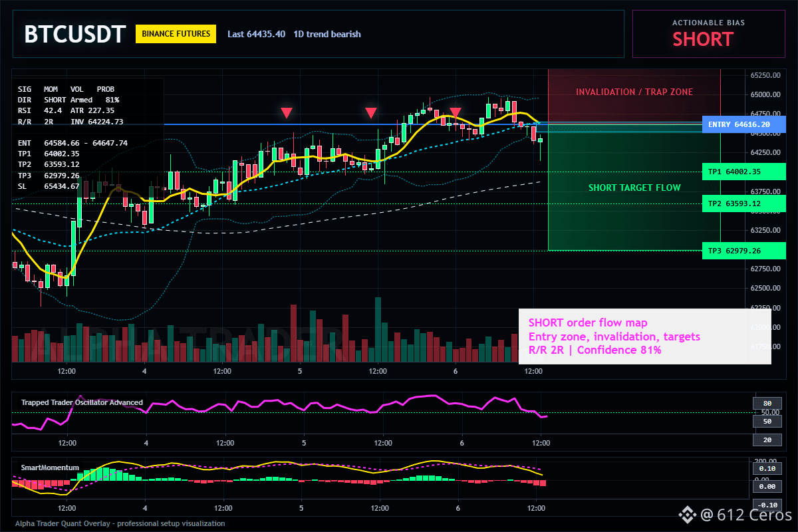Click the oscillator 20 level tag
This screenshot has width=798, height=532.
click(767, 440)
